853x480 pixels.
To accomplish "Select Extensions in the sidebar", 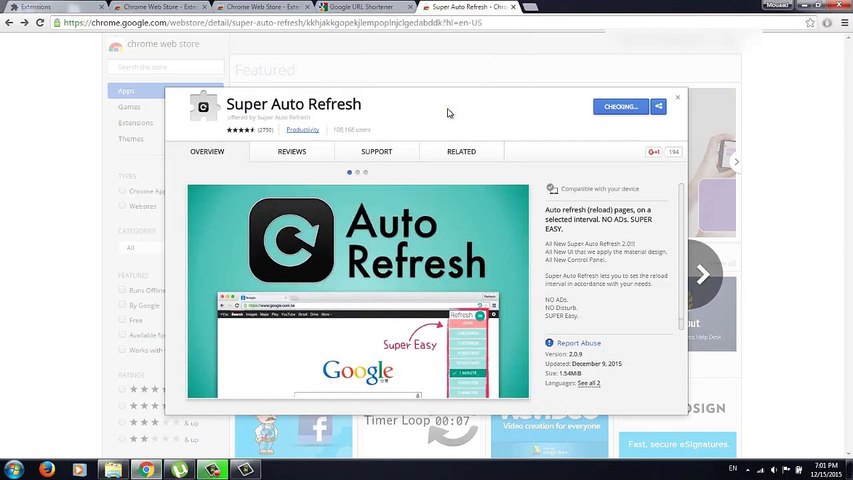I will (135, 123).
